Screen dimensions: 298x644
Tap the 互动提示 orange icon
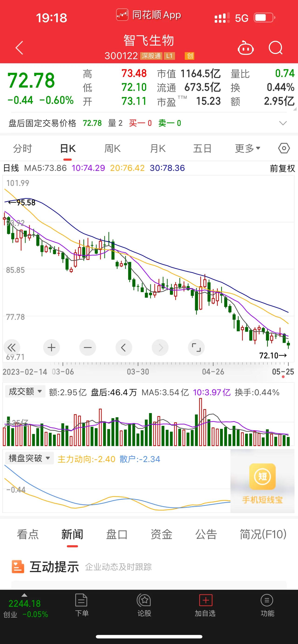point(18,567)
